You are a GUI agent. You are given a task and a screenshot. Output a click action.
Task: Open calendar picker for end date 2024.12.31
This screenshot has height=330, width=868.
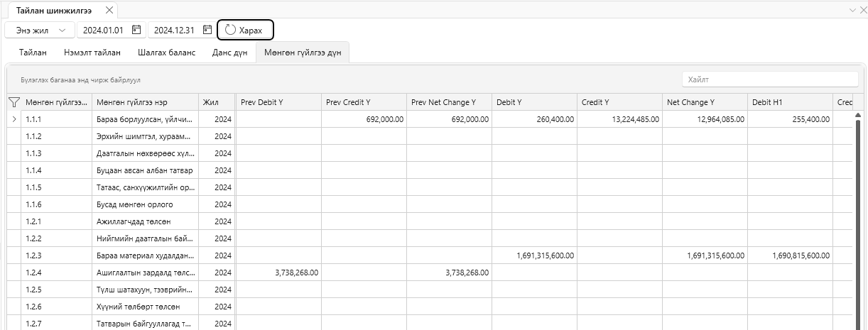pos(207,30)
